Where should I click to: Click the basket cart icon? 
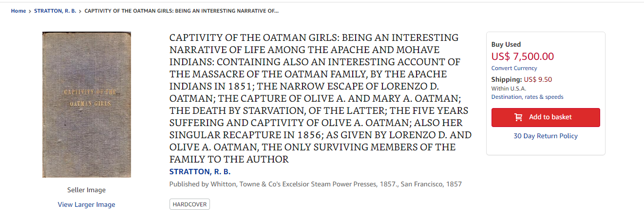click(x=519, y=117)
